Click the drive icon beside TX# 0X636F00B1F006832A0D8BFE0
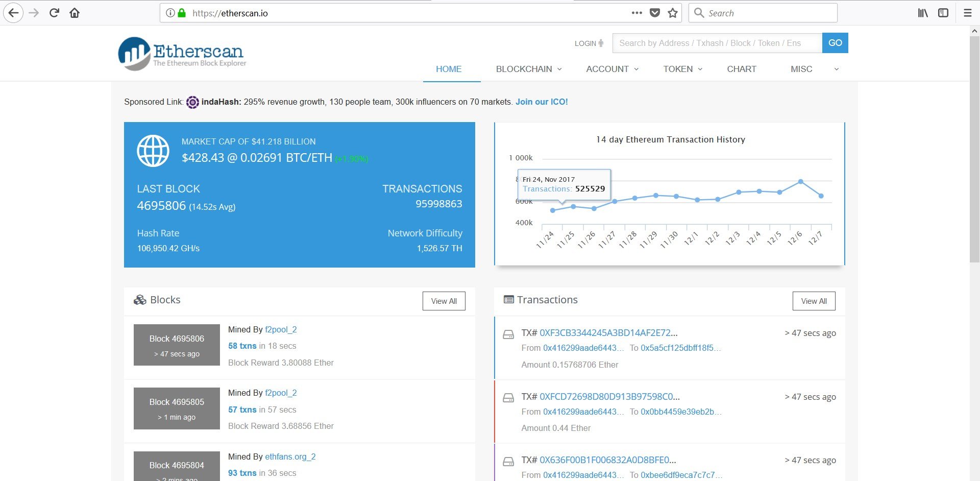 (x=508, y=462)
